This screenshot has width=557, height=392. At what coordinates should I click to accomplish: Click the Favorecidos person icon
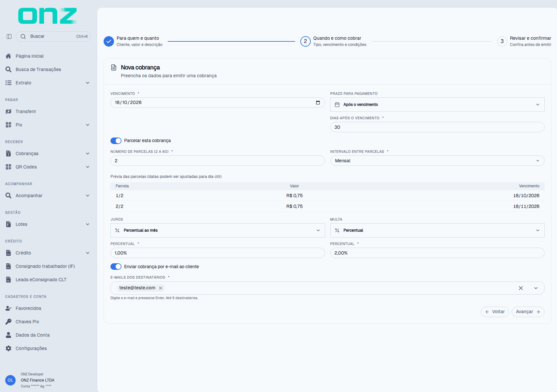8,308
